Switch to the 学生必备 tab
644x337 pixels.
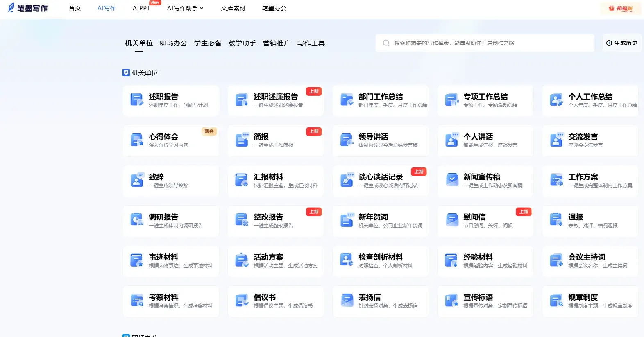(208, 43)
